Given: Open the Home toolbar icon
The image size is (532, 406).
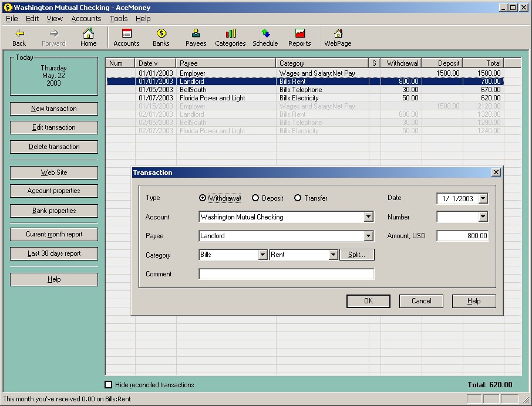Looking at the screenshot, I should (x=88, y=38).
